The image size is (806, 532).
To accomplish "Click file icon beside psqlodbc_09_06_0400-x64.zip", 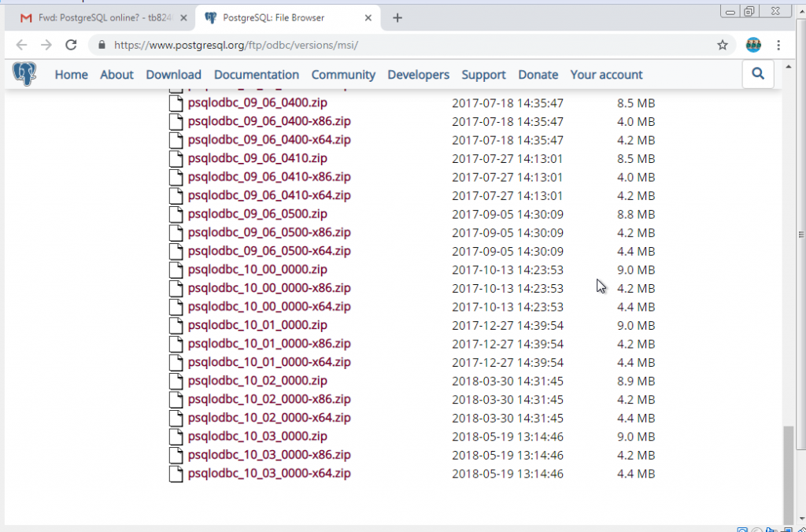I will (176, 140).
